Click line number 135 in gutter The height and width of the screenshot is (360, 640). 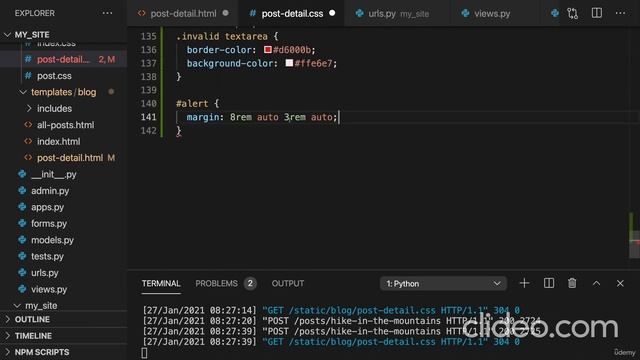[149, 36]
